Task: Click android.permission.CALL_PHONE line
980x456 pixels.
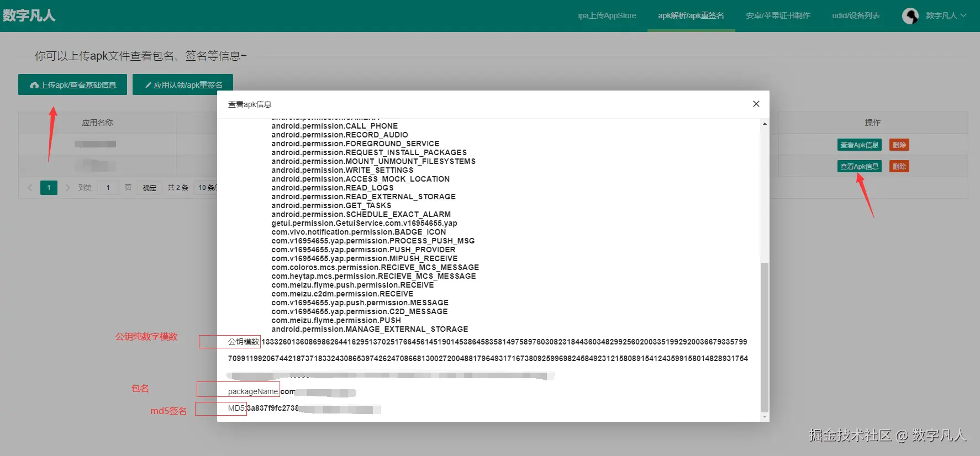Action: click(x=334, y=126)
